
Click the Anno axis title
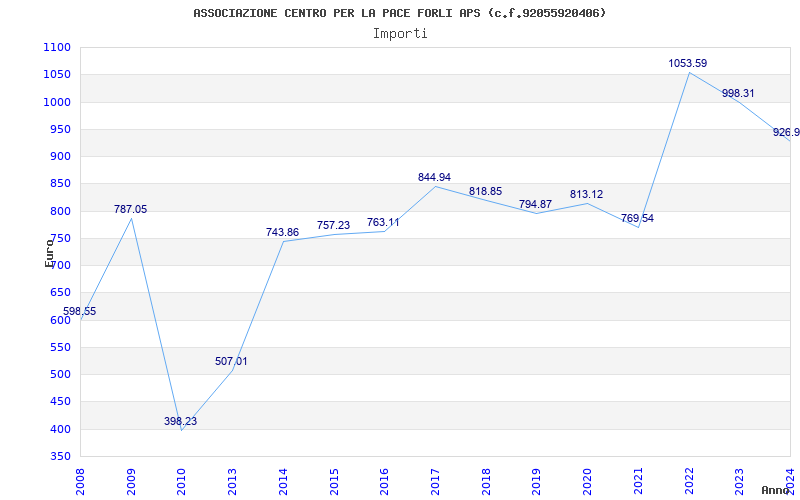[776, 490]
